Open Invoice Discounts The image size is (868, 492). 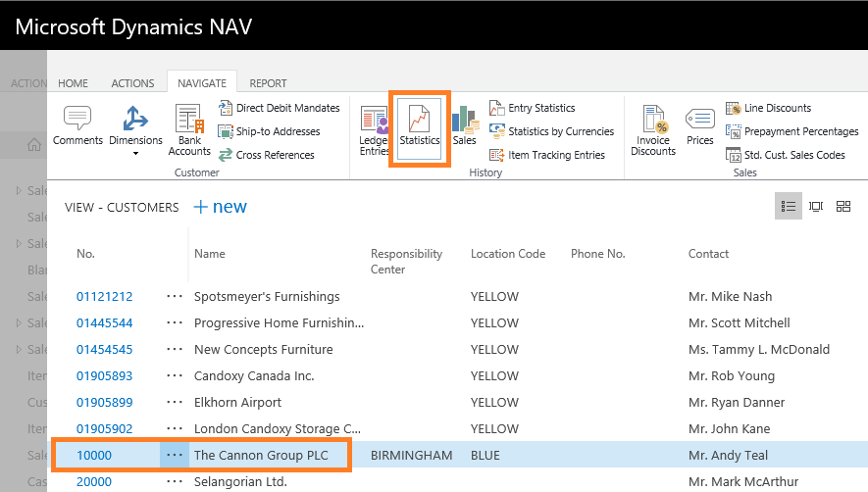pos(653,130)
